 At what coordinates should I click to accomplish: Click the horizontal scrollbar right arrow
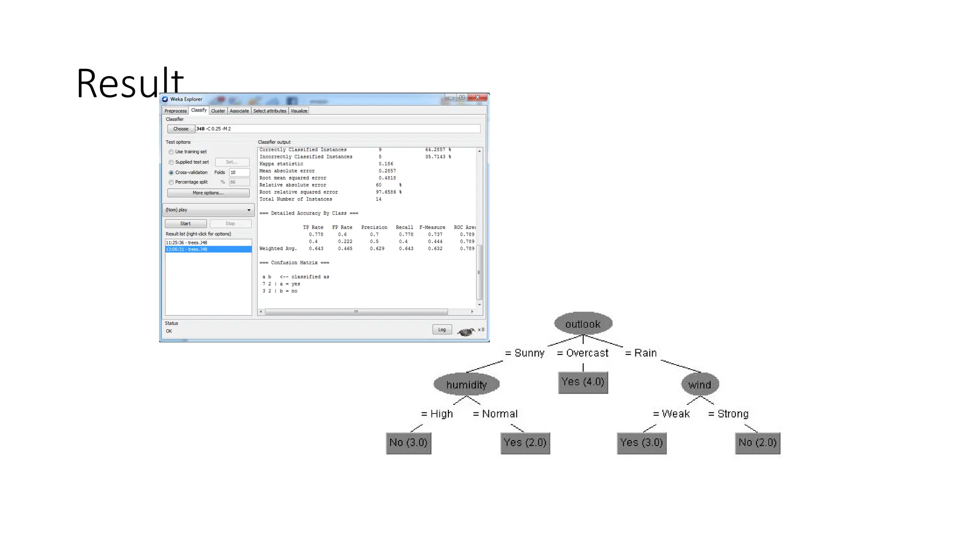click(x=472, y=312)
